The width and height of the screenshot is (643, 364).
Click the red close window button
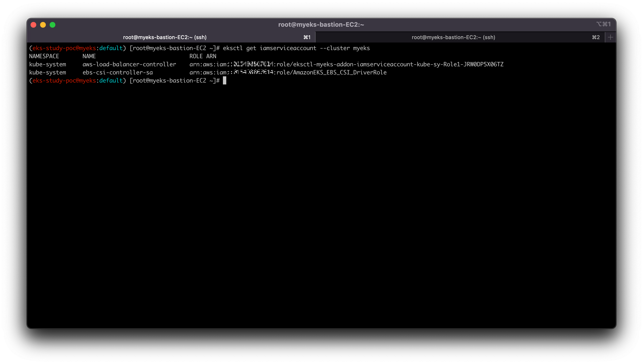(x=33, y=25)
